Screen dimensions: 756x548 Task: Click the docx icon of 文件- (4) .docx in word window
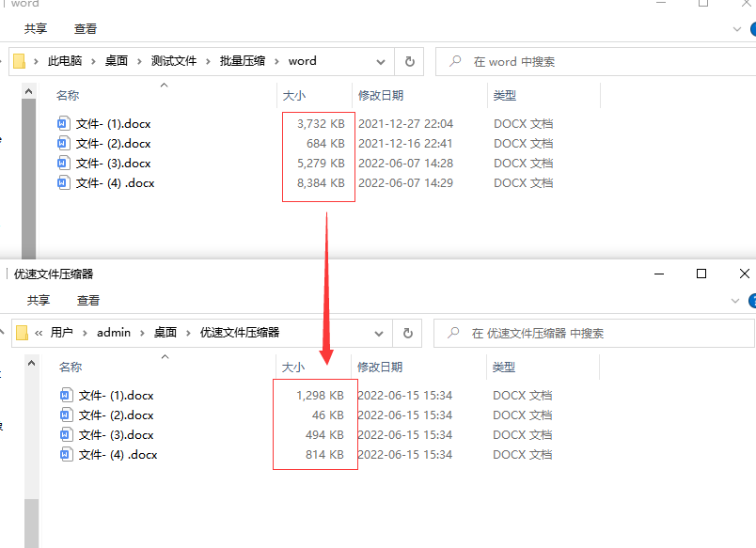63,183
